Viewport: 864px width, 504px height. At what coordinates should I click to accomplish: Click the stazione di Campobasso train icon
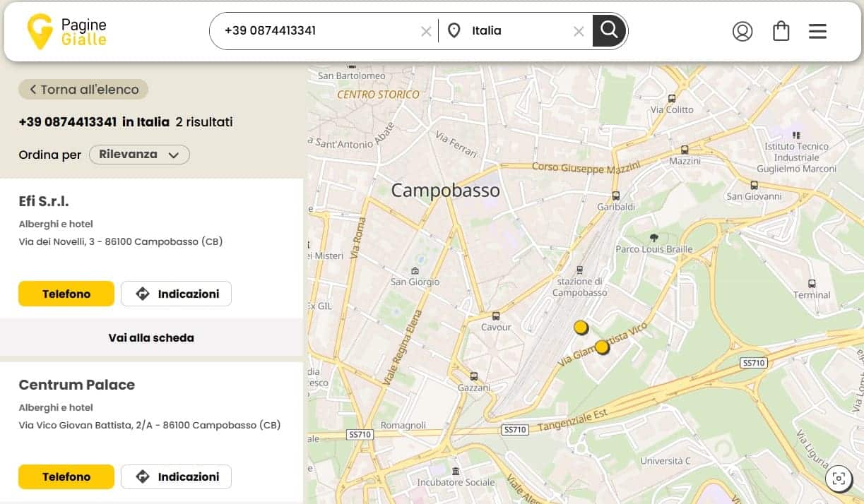(x=580, y=270)
